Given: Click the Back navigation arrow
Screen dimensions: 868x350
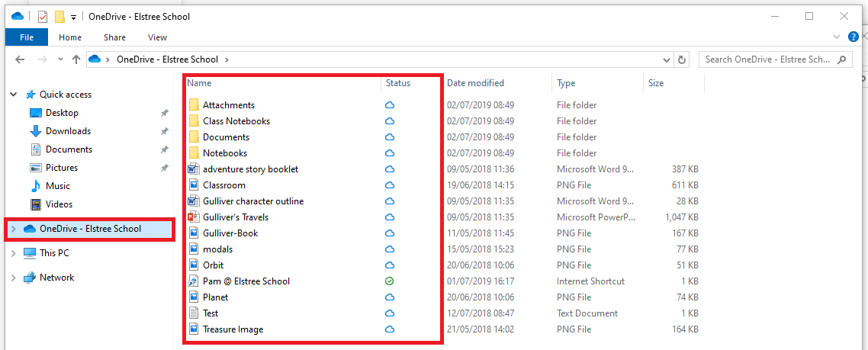Looking at the screenshot, I should 20,59.
